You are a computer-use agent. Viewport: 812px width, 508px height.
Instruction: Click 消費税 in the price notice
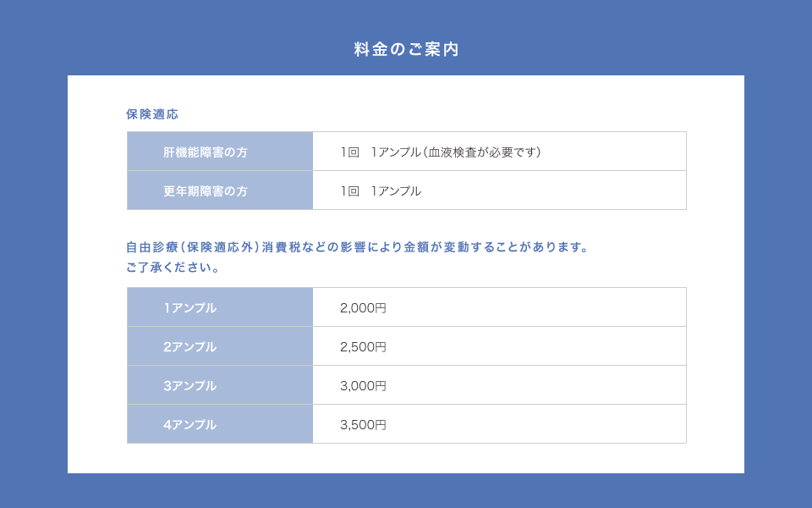[x=280, y=248]
